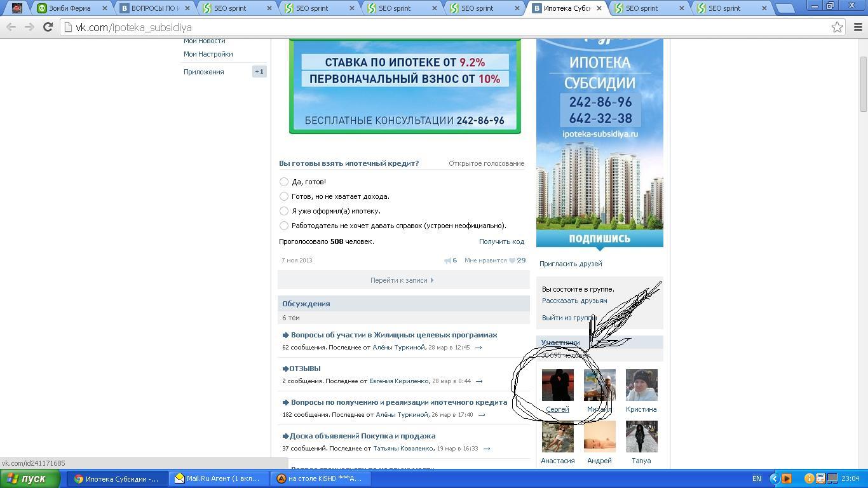This screenshot has height=488, width=868.
Task: Click the network monitors tray icon
Action: (x=831, y=478)
